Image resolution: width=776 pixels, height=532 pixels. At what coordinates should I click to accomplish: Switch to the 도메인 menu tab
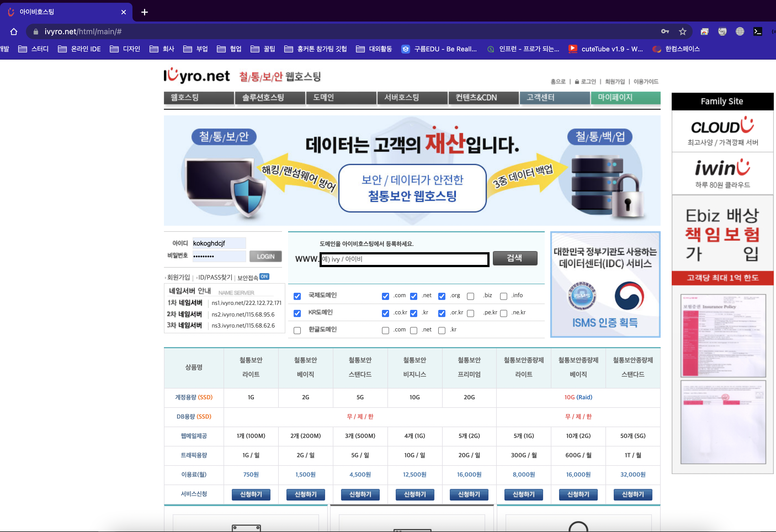point(323,97)
